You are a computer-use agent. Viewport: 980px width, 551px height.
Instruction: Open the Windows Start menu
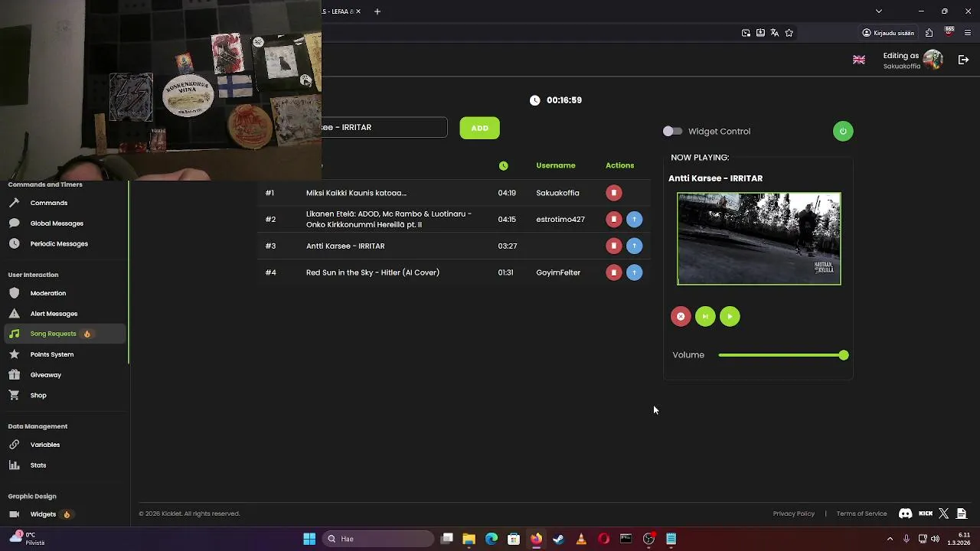309,539
